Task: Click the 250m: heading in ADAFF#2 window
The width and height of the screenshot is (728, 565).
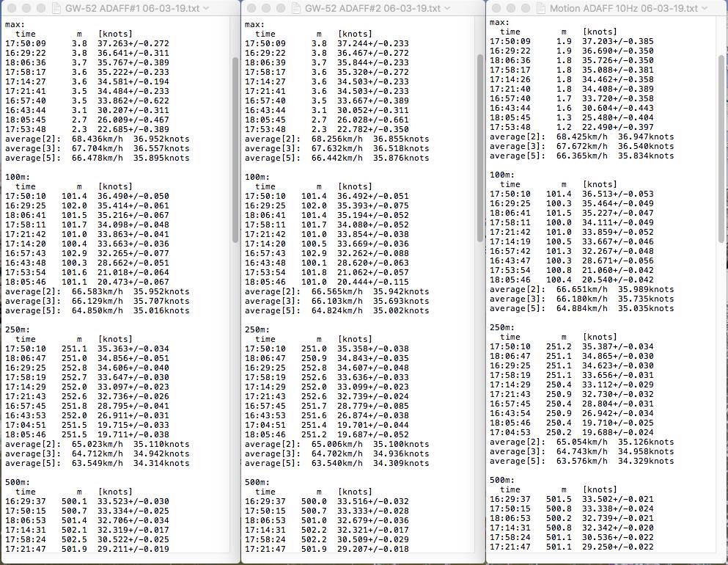Action: tap(258, 329)
